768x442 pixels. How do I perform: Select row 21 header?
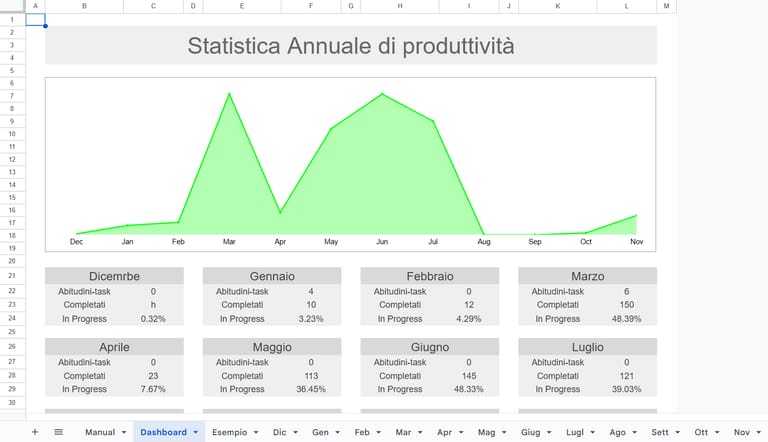[x=12, y=275]
